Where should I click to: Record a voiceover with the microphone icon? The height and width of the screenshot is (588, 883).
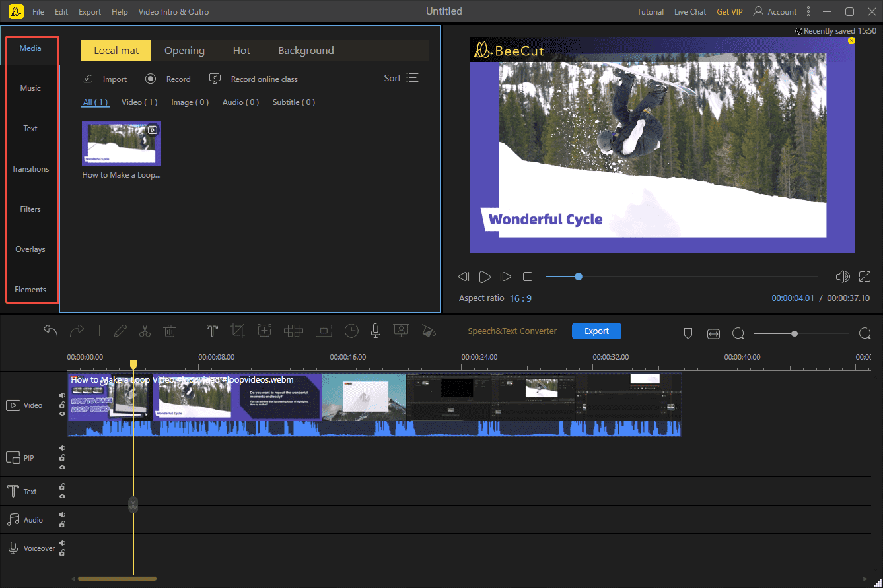pos(375,331)
